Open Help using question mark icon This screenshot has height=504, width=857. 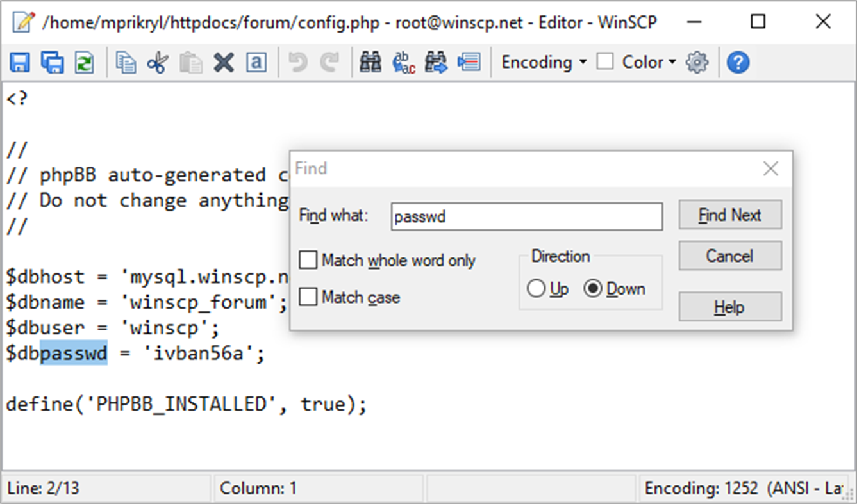pyautogui.click(x=738, y=61)
